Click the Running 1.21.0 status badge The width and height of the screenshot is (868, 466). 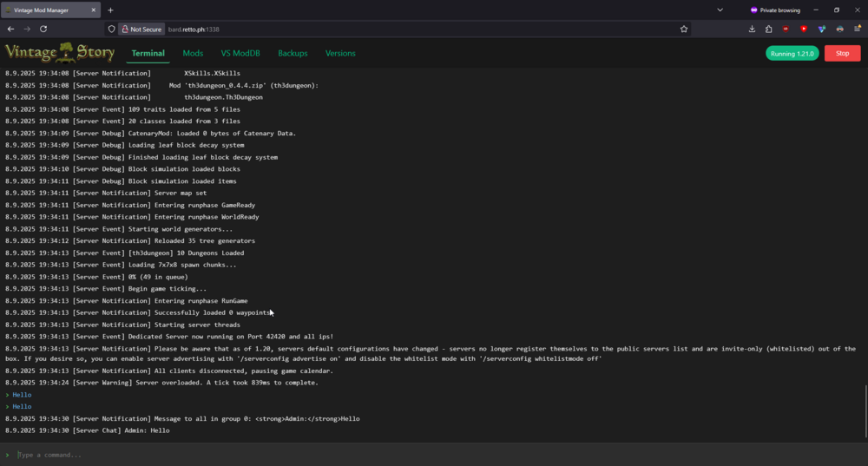[792, 53]
